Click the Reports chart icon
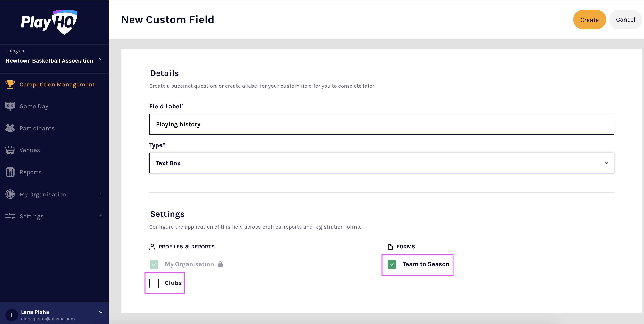Screen dimensions: 644x324 point(10,172)
